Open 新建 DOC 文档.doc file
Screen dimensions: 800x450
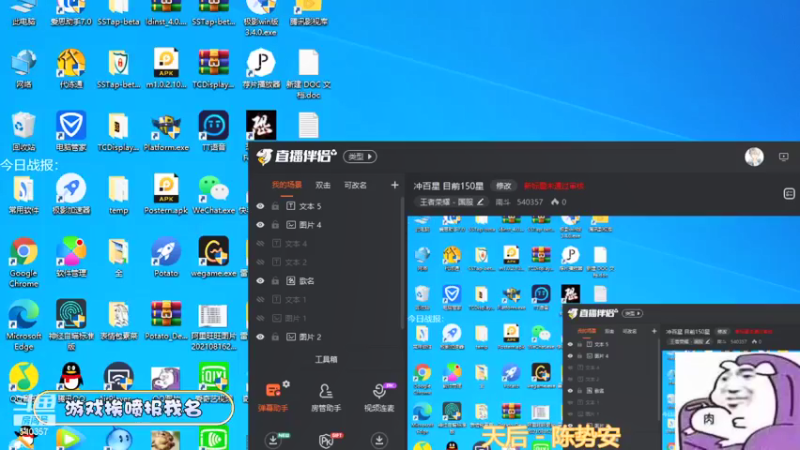[308, 74]
